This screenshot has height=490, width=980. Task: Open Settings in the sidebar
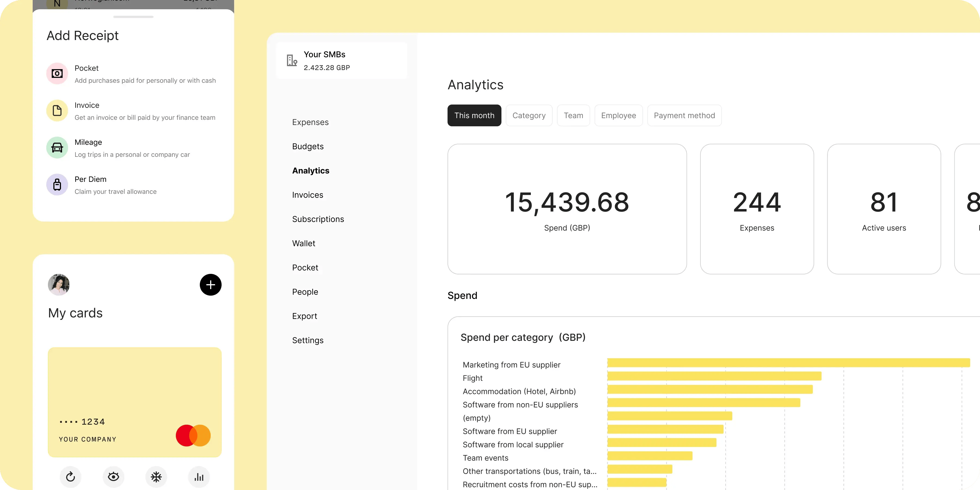click(308, 340)
